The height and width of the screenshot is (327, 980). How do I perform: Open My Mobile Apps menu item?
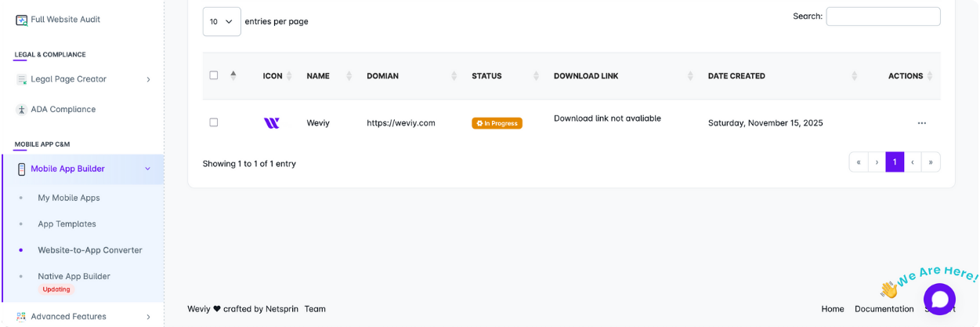pos(69,198)
